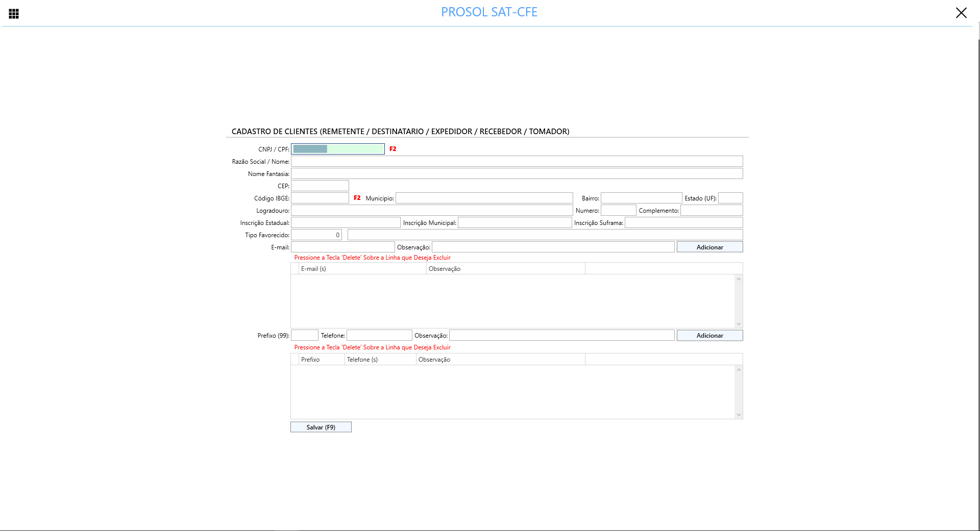This screenshot has width=980, height=531.
Task: Click Adicionar button for e-mail
Action: click(x=709, y=247)
